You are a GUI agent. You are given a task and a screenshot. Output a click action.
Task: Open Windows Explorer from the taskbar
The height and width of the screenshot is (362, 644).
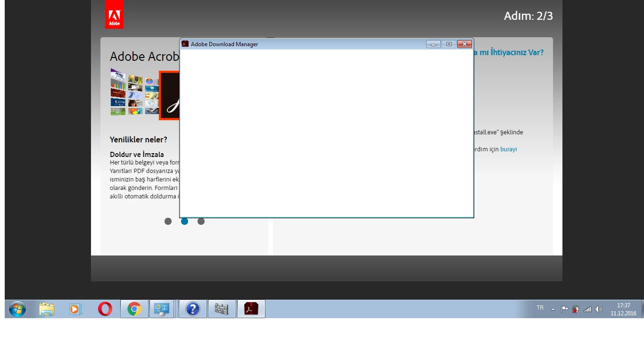(x=47, y=309)
